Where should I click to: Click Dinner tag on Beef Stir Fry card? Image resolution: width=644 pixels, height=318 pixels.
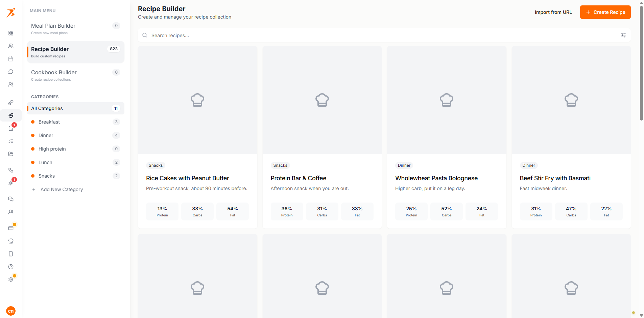tap(529, 165)
